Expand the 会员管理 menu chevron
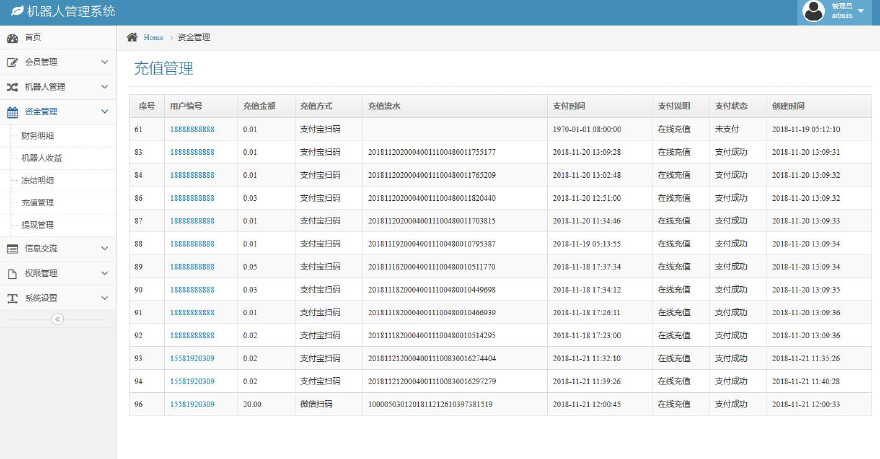 104,62
